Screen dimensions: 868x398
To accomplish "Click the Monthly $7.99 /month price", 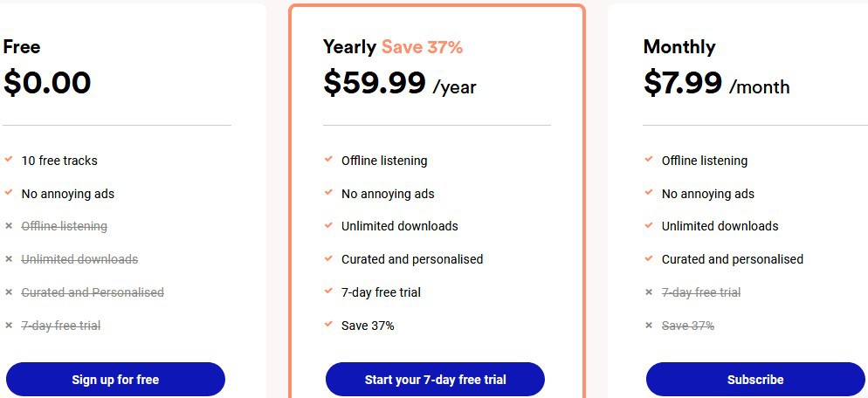I will click(x=716, y=84).
